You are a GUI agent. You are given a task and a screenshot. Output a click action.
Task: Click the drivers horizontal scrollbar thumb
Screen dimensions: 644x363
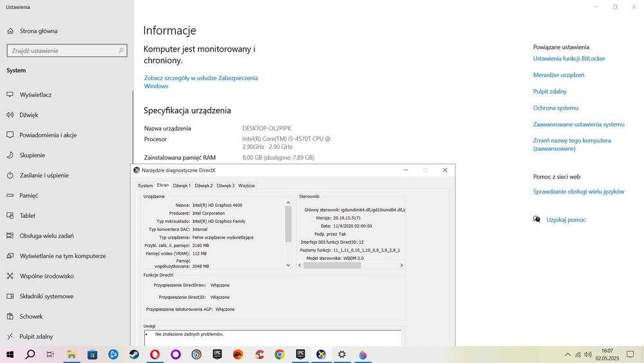click(332, 265)
